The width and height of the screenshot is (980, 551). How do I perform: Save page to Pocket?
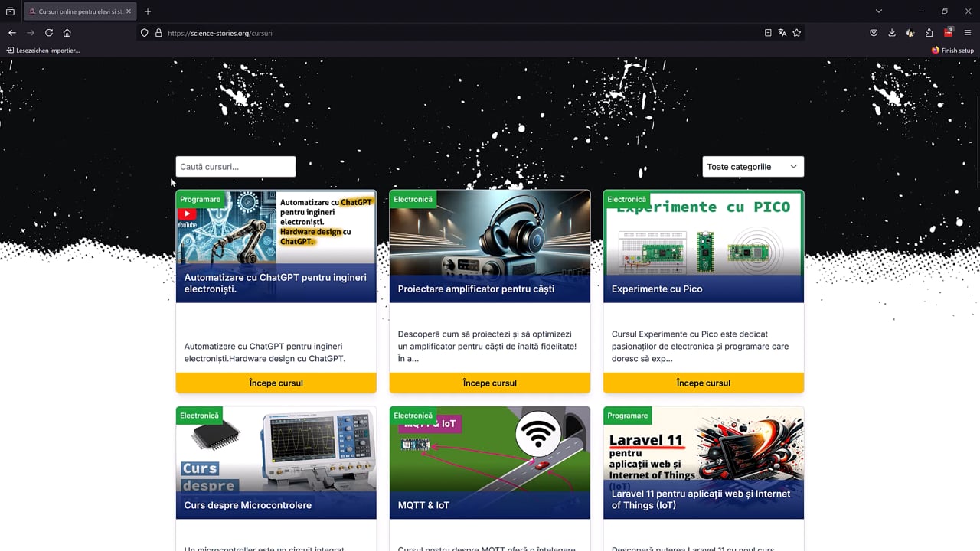tap(874, 33)
